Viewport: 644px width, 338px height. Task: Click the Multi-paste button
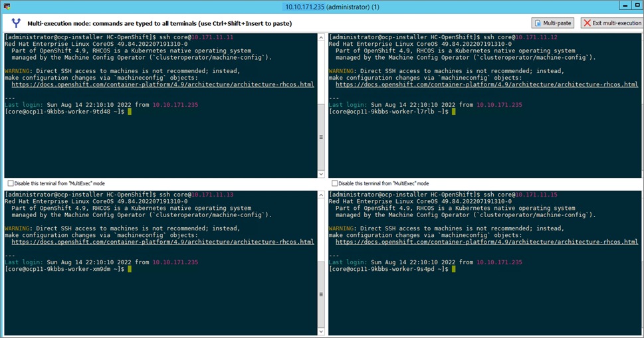tap(553, 23)
